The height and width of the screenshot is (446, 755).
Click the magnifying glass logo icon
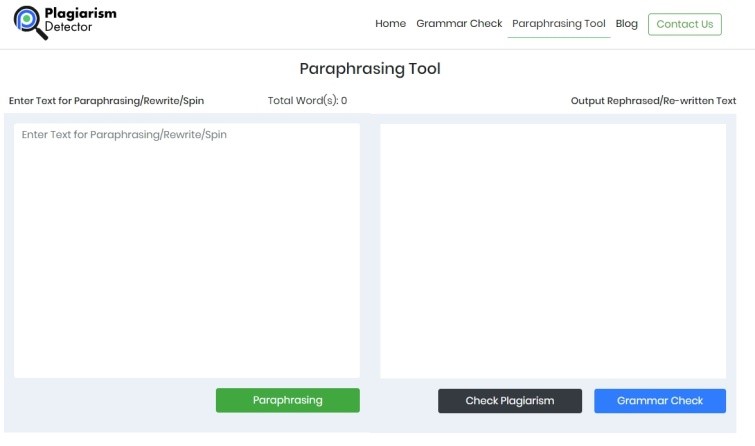(30, 22)
